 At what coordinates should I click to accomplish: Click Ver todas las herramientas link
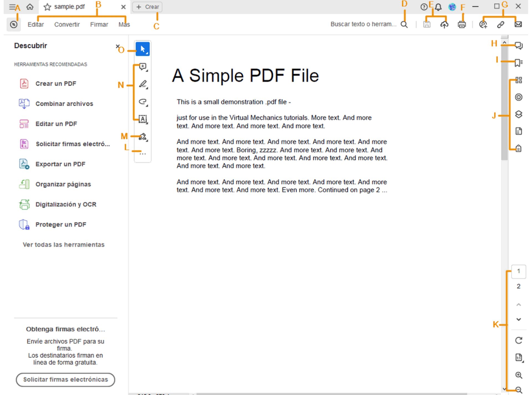click(x=63, y=245)
